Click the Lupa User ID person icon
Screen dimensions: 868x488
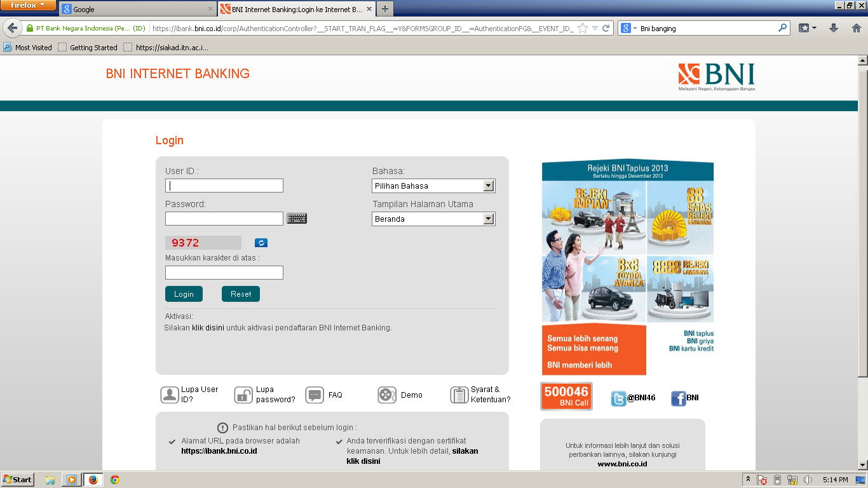[170, 395]
